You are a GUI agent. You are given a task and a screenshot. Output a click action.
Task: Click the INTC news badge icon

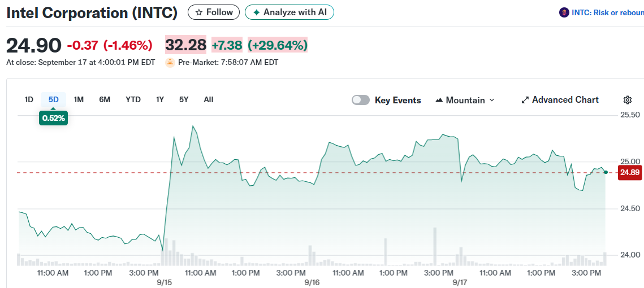pyautogui.click(x=564, y=13)
